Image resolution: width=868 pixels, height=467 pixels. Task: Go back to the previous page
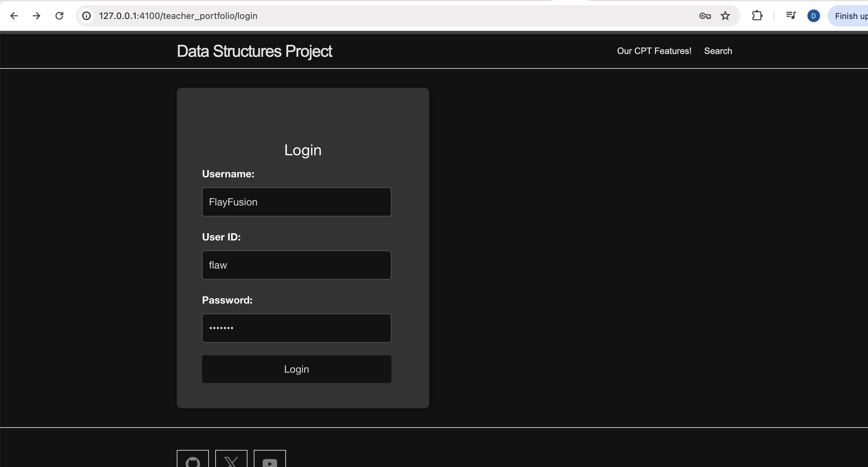click(x=14, y=16)
